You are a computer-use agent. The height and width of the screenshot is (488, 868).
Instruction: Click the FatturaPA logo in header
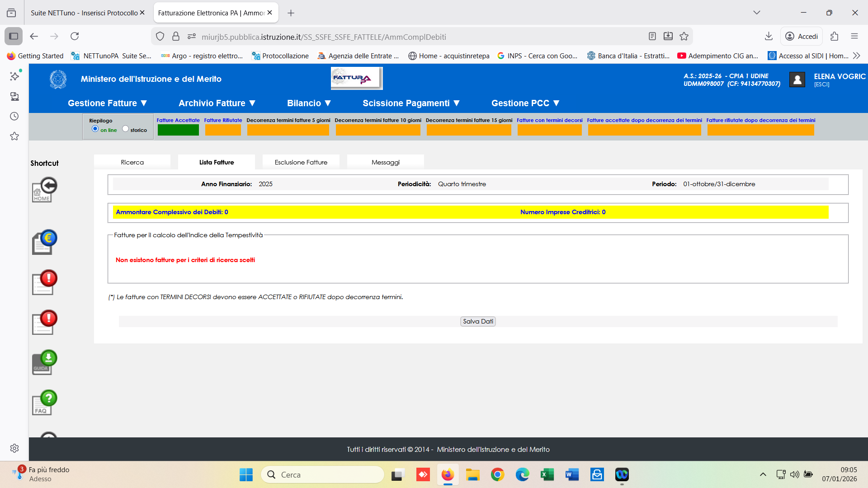356,78
